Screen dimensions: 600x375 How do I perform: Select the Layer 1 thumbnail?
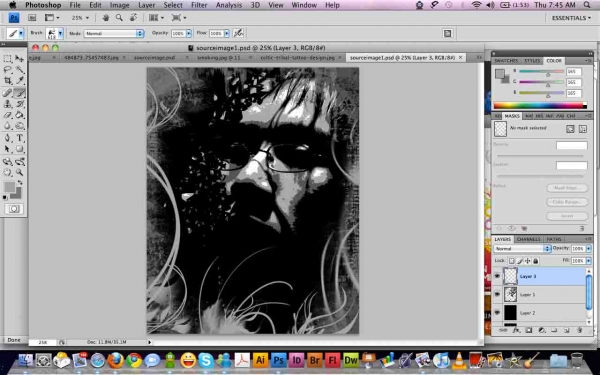(510, 294)
